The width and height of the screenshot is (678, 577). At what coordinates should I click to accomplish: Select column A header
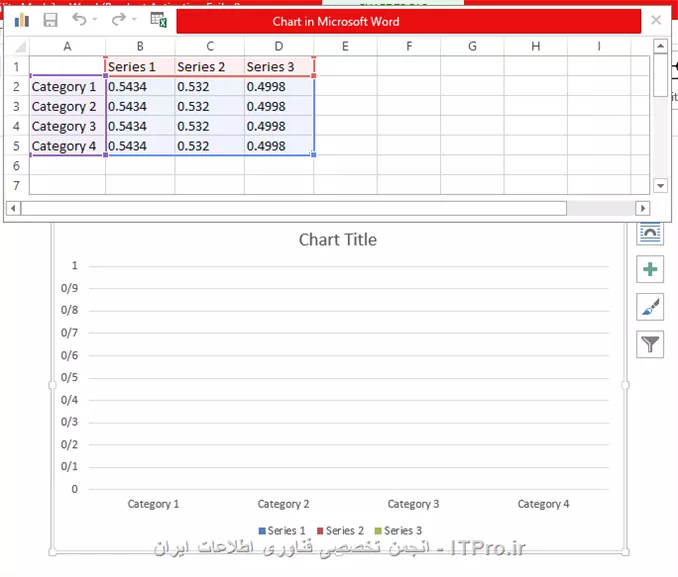click(67, 46)
